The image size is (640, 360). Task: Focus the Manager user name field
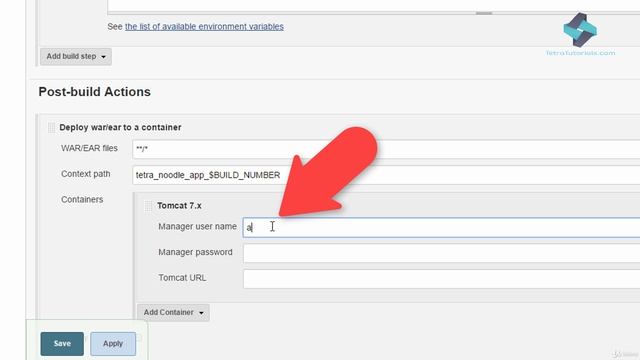[442, 227]
